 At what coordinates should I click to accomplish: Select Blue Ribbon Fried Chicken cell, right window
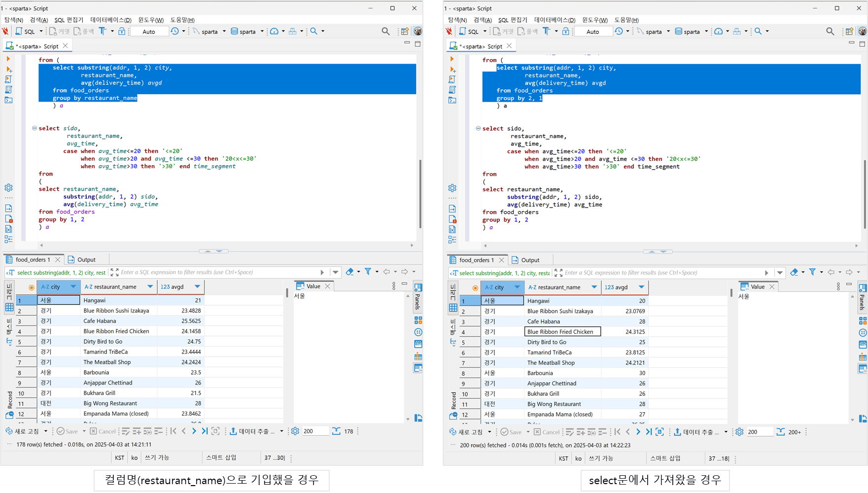(x=562, y=332)
